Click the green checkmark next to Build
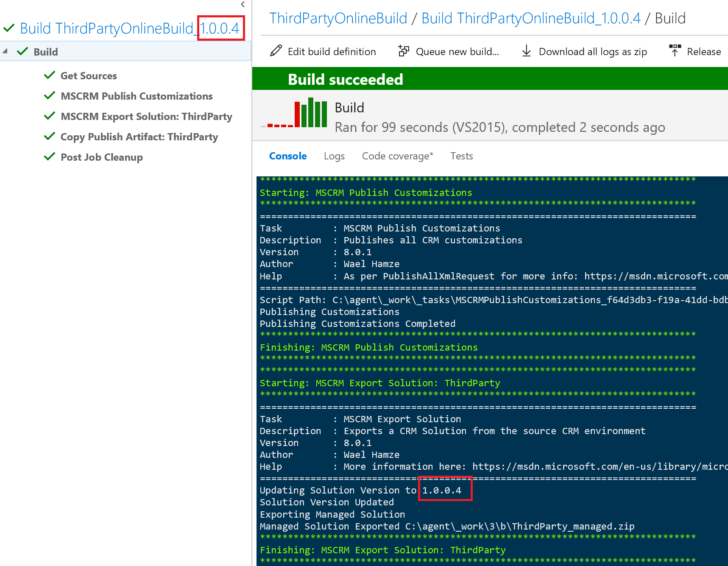Screen dimensions: 728x566 point(22,51)
